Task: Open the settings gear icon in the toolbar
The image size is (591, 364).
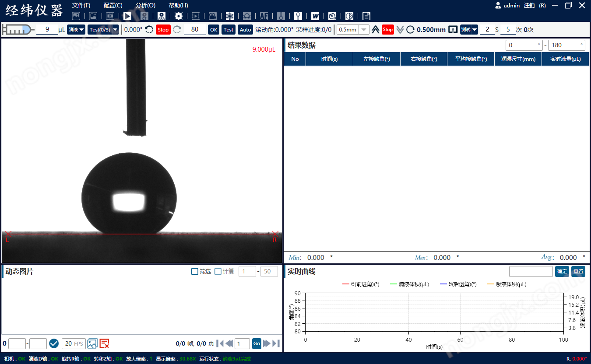Action: 179,16
